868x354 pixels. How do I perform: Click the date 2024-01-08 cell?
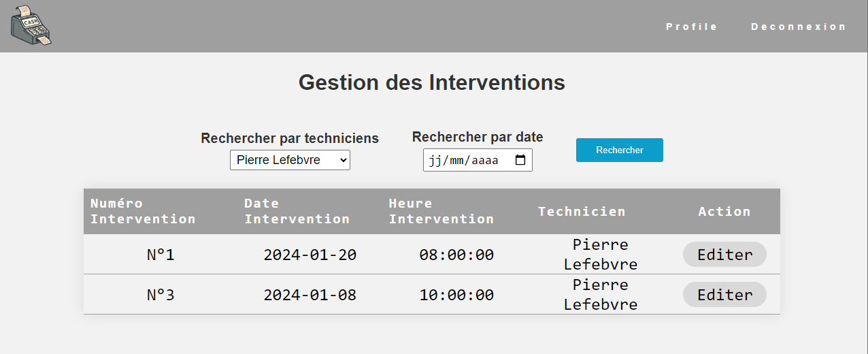point(310,295)
